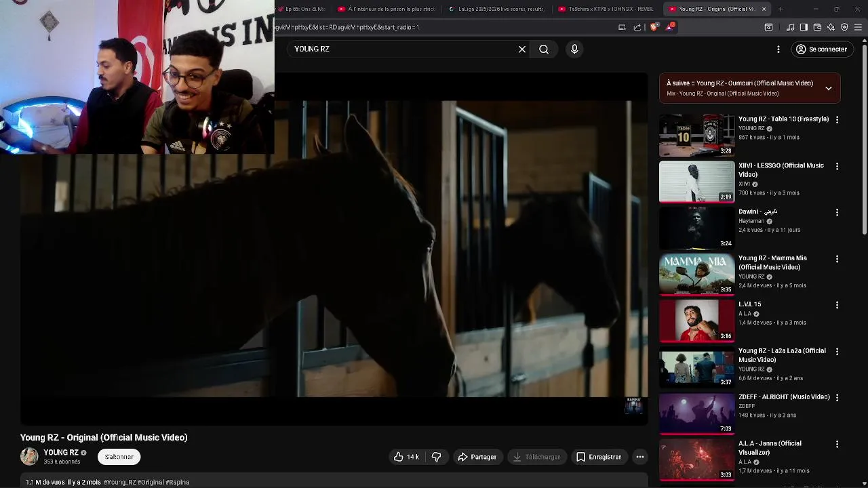
Task: Open options for the Dawini video
Action: (837, 212)
